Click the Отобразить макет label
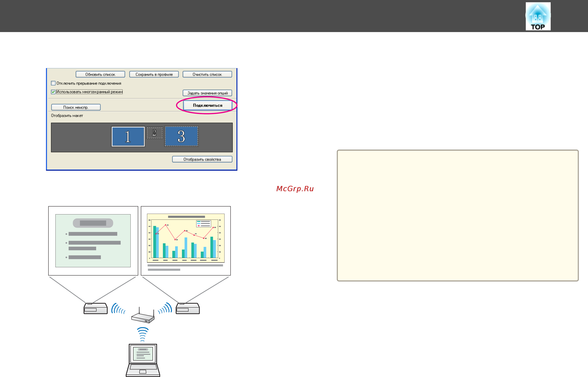This screenshot has height=377, width=588. [67, 116]
